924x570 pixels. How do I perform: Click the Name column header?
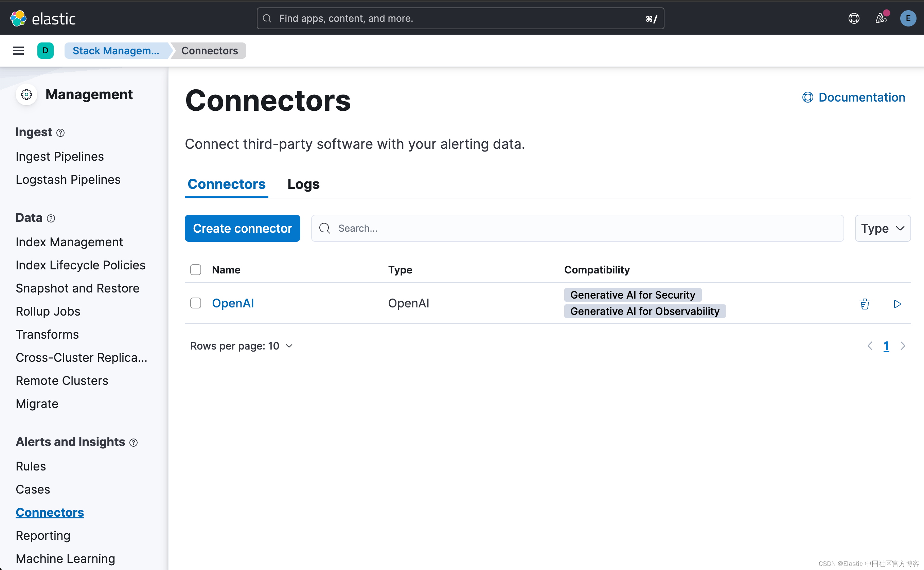226,270
